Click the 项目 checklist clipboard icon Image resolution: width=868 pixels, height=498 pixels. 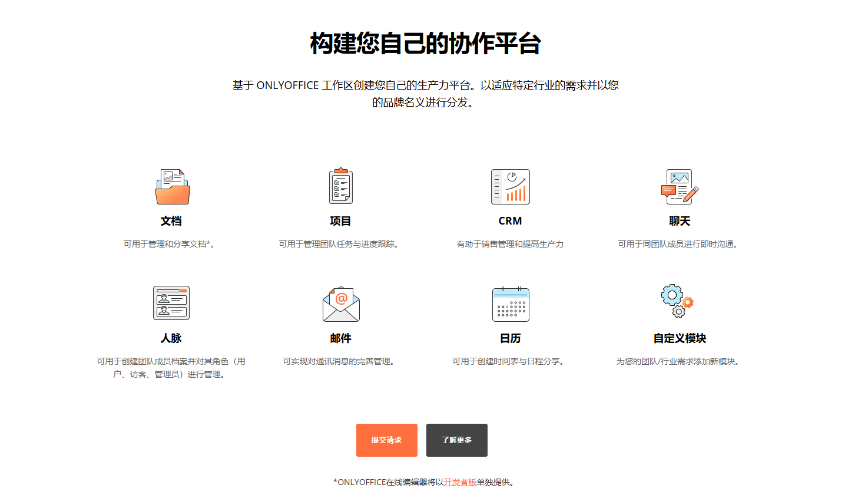(x=341, y=186)
